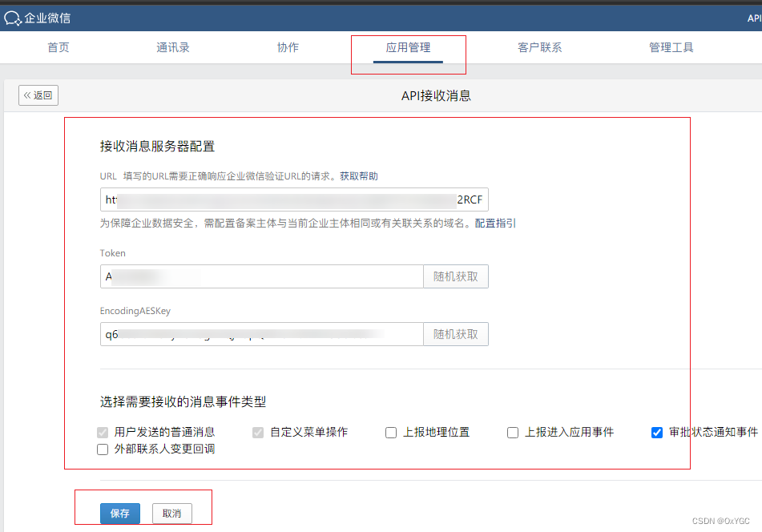Click the EncodingAESKey field label
Screen dimensions: 762x532
135,311
